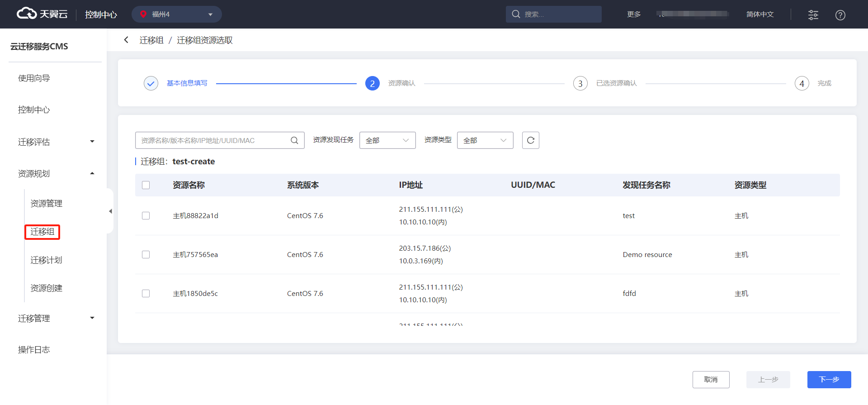This screenshot has width=868, height=405.
Task: Open the settings sliders icon in header
Action: [x=813, y=15]
